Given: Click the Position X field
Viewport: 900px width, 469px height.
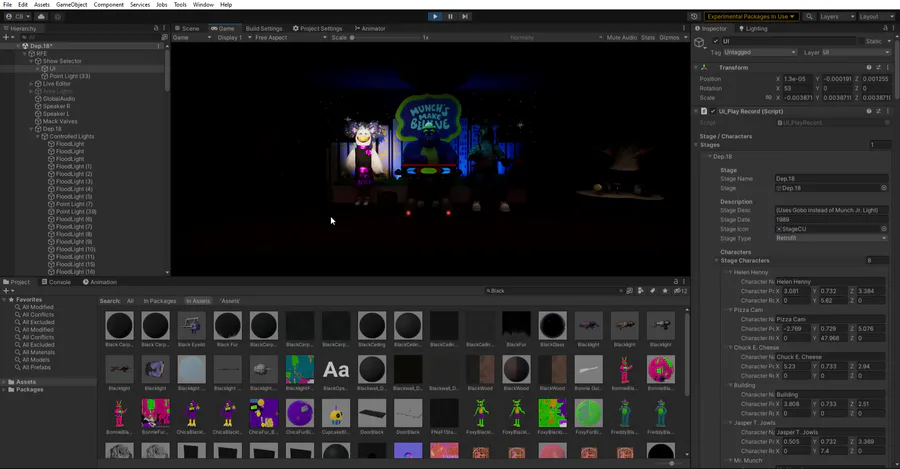Looking at the screenshot, I should point(798,79).
